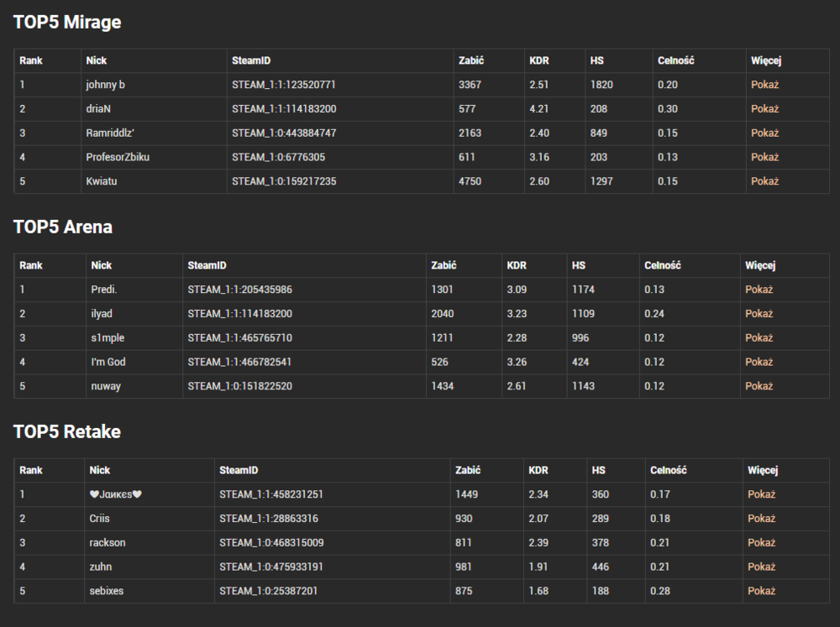Click Pokaż link for nuway
Screen dimensions: 840x627
pos(759,386)
